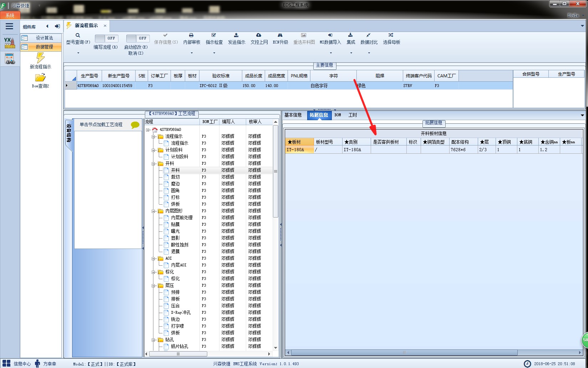Viewport: 588px width, 368px height.
Task: Open the Bom查询2 folder component
Action: (x=40, y=81)
